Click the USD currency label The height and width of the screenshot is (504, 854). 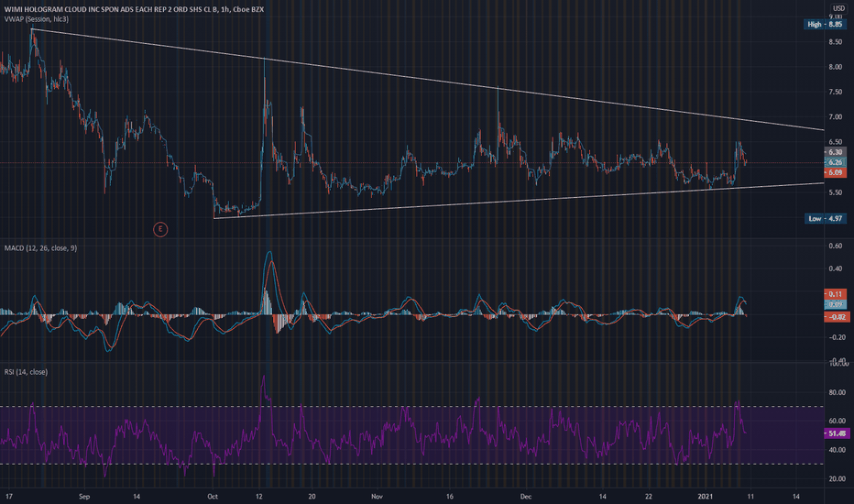[x=838, y=8]
